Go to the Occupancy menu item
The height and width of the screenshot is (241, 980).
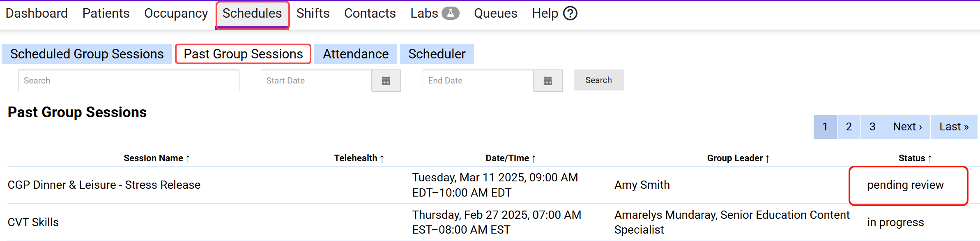[x=176, y=14]
